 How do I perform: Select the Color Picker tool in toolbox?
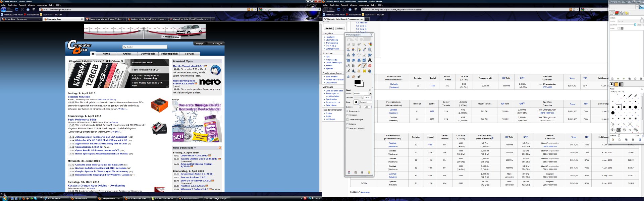[364, 50]
